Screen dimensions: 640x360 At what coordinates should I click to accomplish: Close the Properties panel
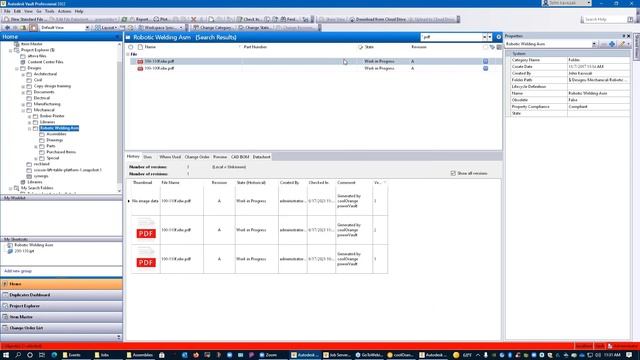(x=629, y=36)
